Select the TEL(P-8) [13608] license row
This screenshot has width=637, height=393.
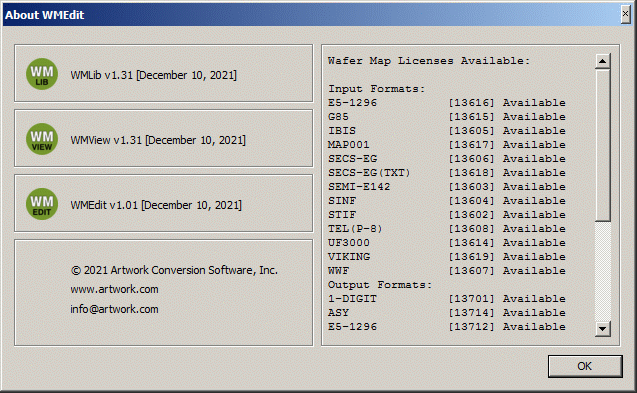coord(447,229)
